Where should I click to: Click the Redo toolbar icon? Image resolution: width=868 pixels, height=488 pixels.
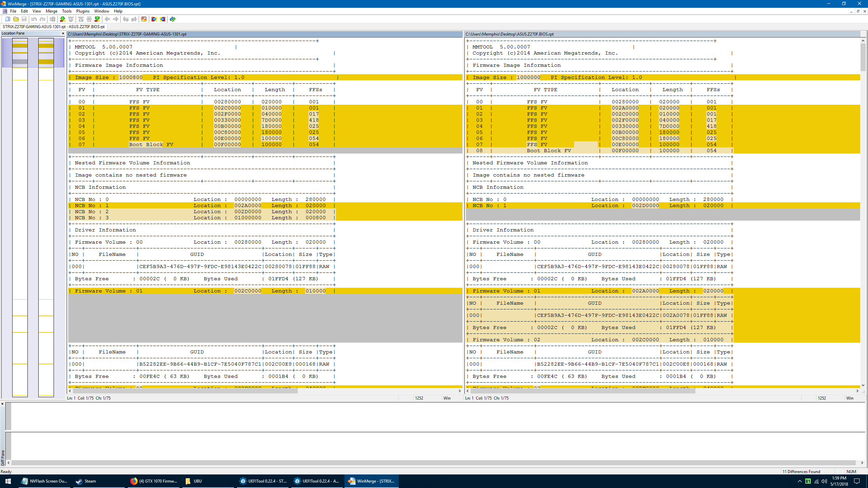coord(42,19)
